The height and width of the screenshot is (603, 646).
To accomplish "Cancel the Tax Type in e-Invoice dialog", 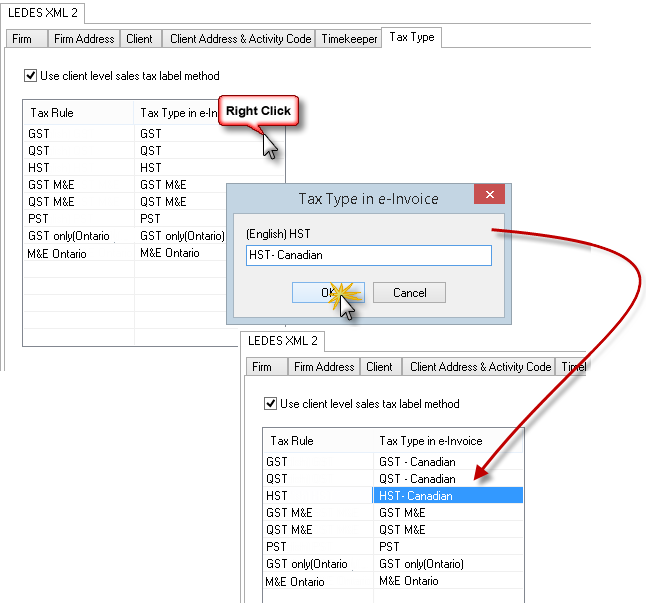I will [x=409, y=292].
